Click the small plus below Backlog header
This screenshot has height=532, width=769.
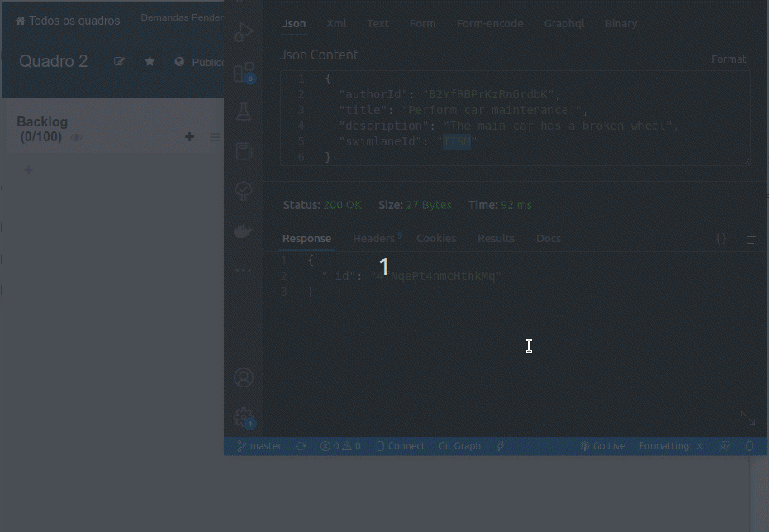[x=28, y=170]
